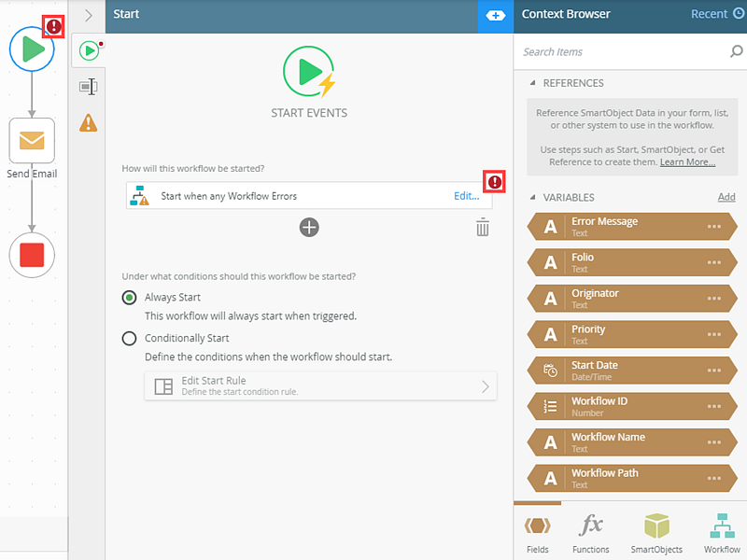Open the Start Events tab icon
The height and width of the screenshot is (560, 747).
(x=89, y=50)
